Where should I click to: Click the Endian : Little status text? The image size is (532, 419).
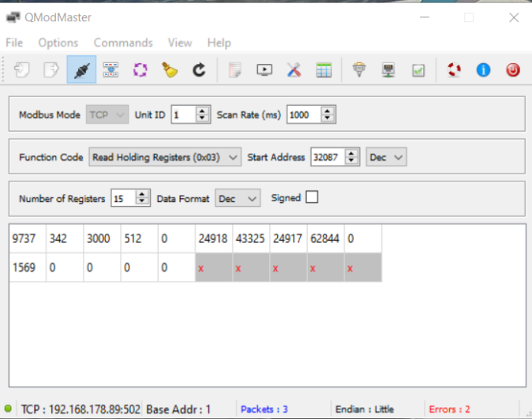tap(365, 410)
